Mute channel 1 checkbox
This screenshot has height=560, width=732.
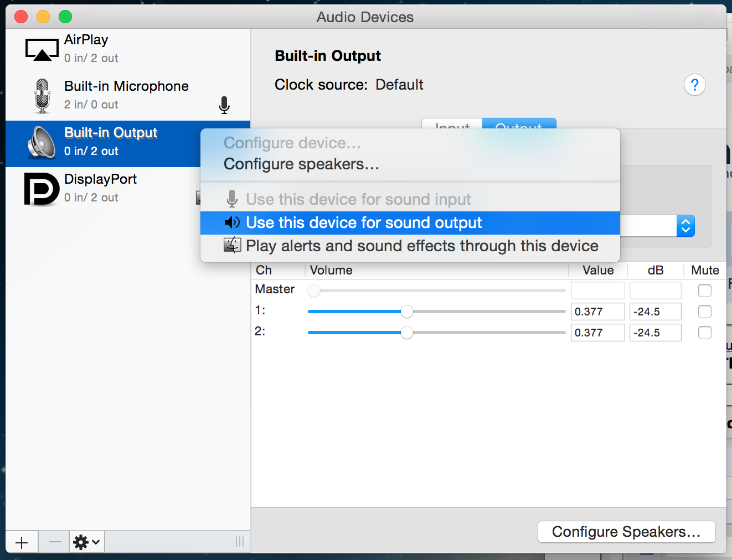tap(705, 312)
